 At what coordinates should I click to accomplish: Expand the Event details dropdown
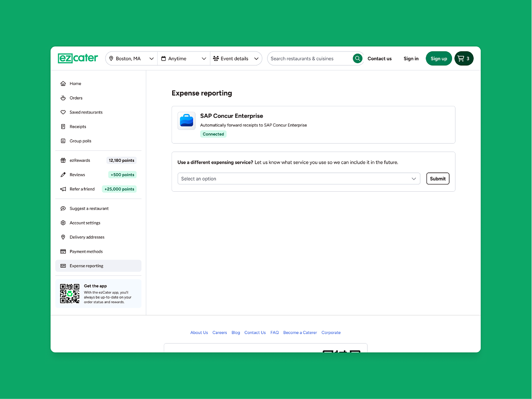tap(236, 59)
